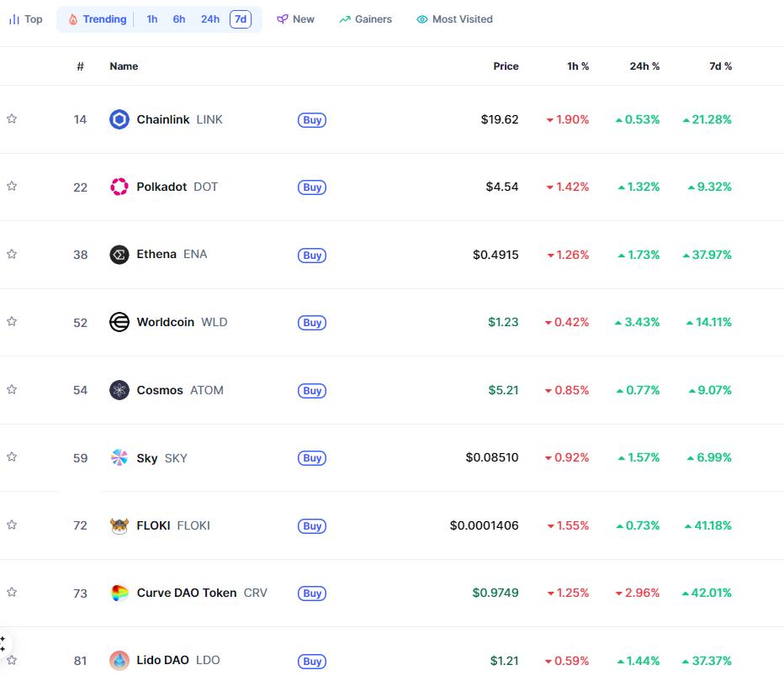Click the Worldcoin logo icon
The height and width of the screenshot is (686, 784).
pyautogui.click(x=119, y=322)
